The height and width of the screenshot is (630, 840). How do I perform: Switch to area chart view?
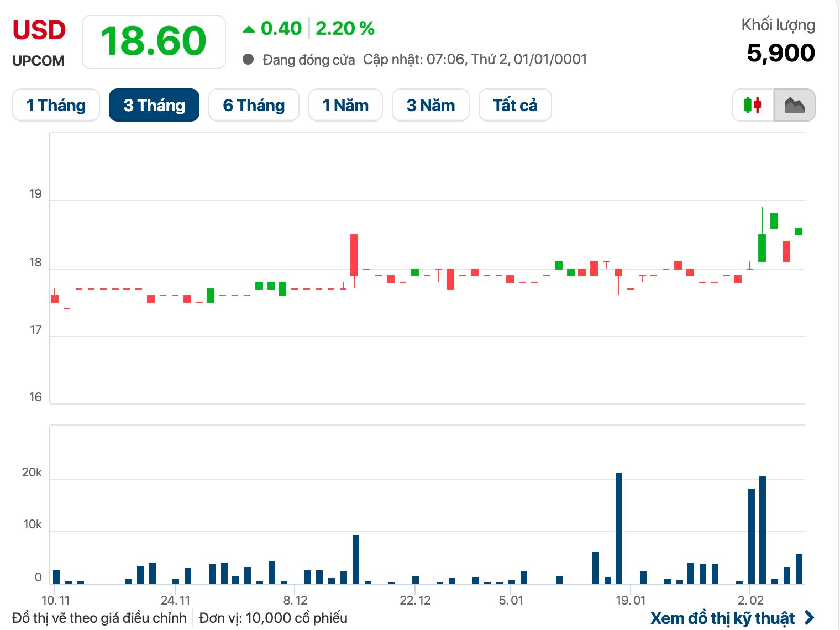coord(794,105)
